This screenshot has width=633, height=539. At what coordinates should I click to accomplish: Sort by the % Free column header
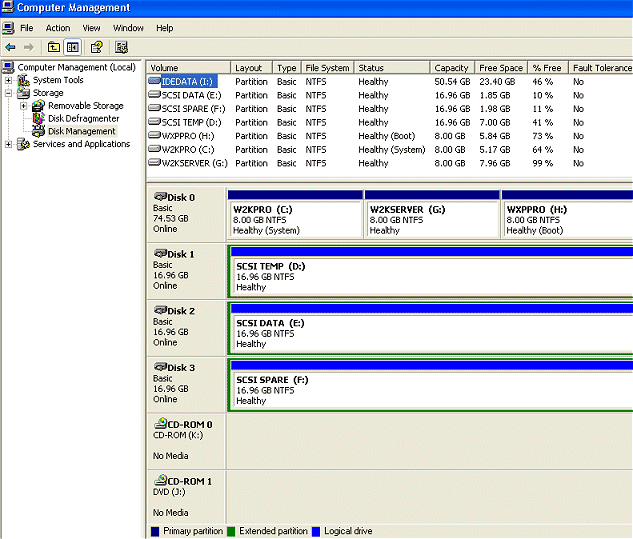[548, 68]
